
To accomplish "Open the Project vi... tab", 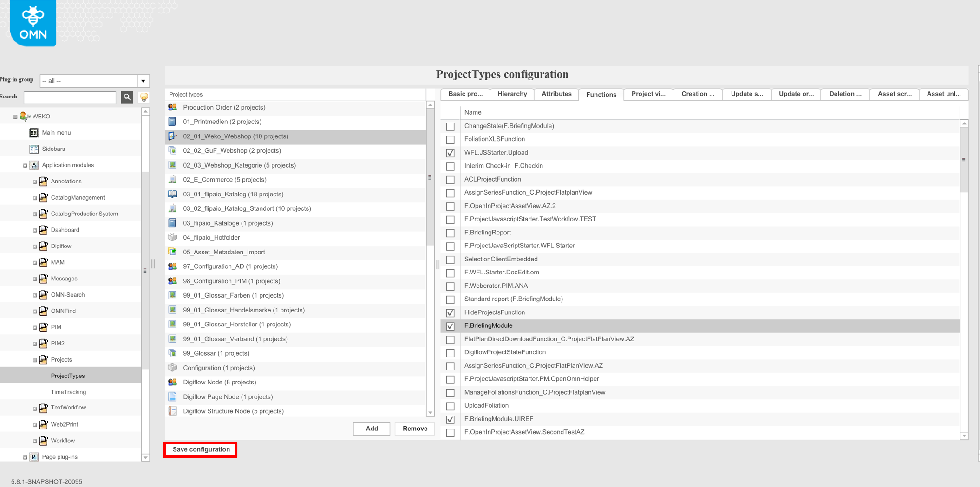I will [648, 94].
